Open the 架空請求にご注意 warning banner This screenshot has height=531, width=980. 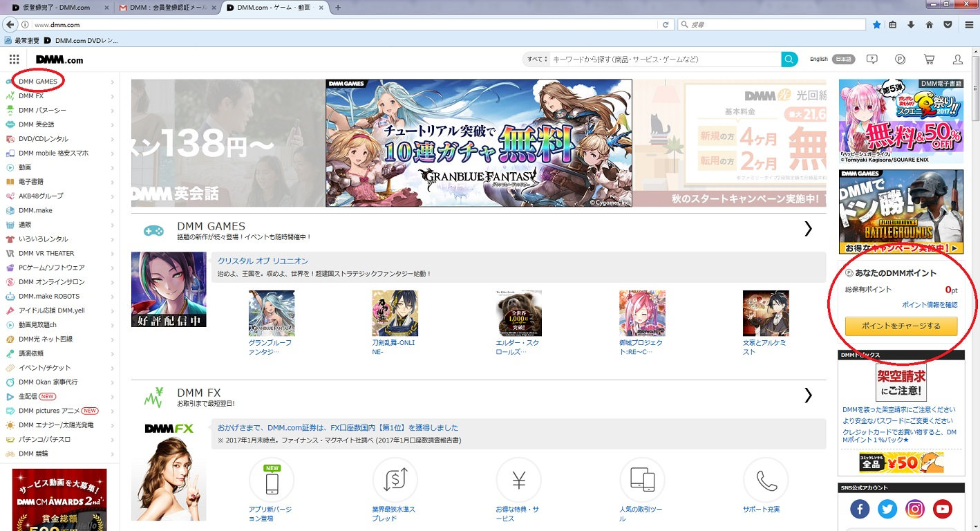(x=901, y=382)
